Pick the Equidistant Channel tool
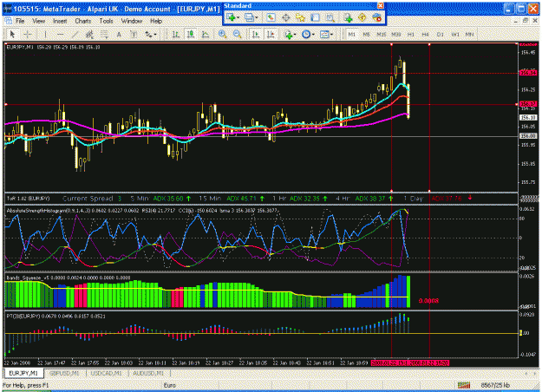The height and width of the screenshot is (392, 542). [x=89, y=34]
